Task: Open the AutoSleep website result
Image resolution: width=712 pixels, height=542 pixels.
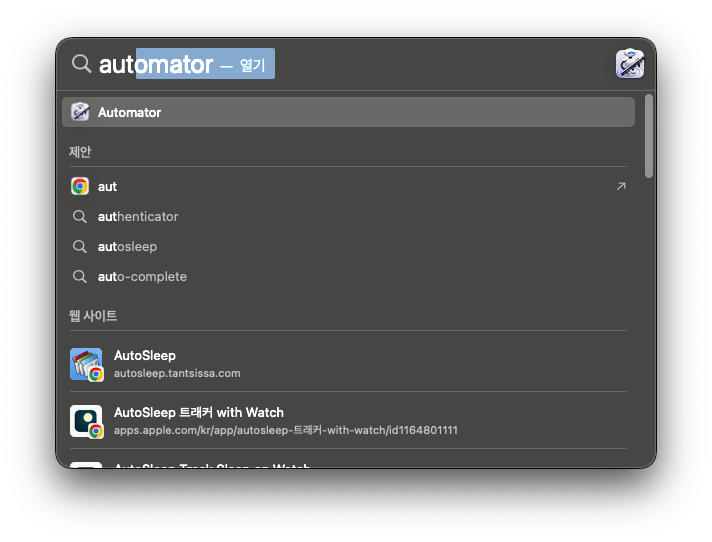Action: [x=348, y=364]
